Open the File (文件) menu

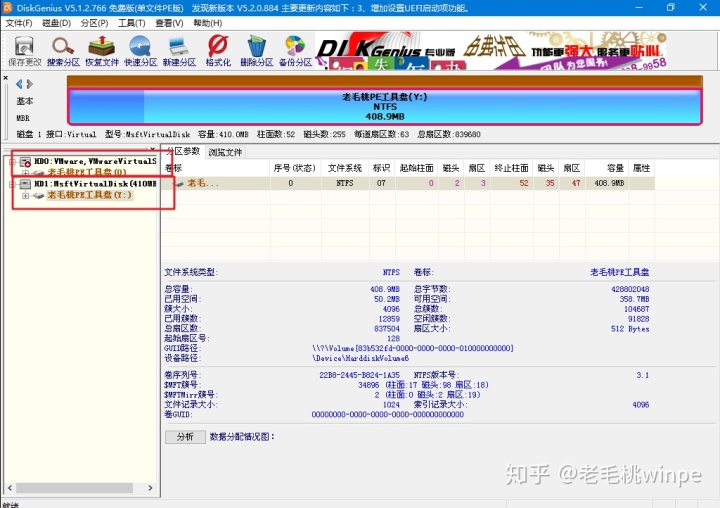[19, 23]
